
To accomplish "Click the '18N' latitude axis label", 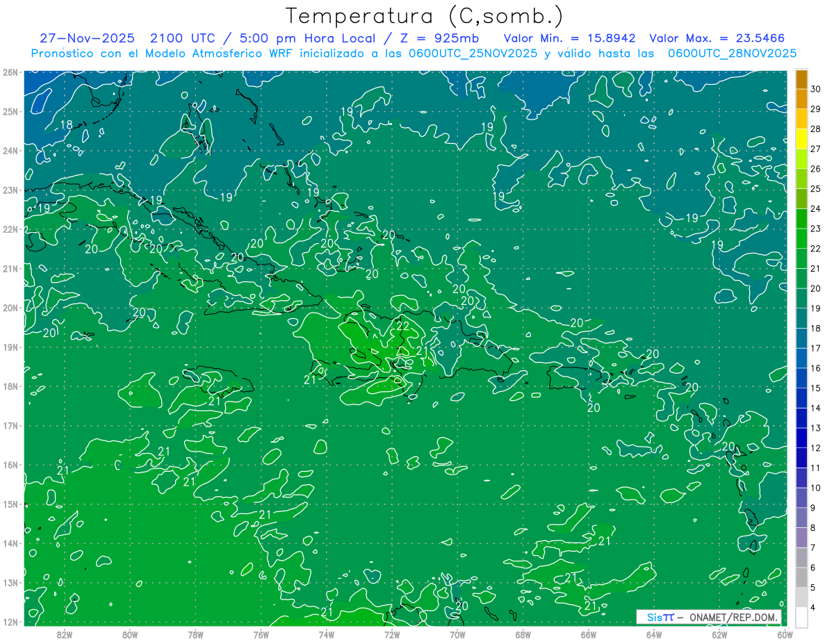I will tap(10, 386).
